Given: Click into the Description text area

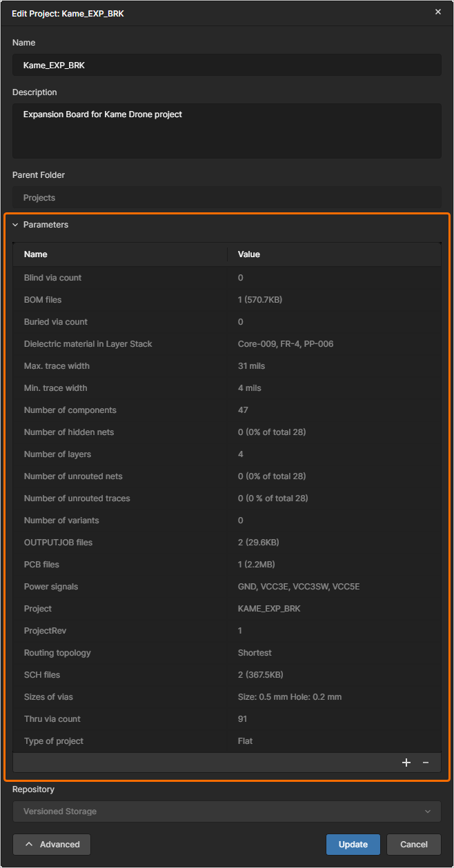Looking at the screenshot, I should (226, 131).
